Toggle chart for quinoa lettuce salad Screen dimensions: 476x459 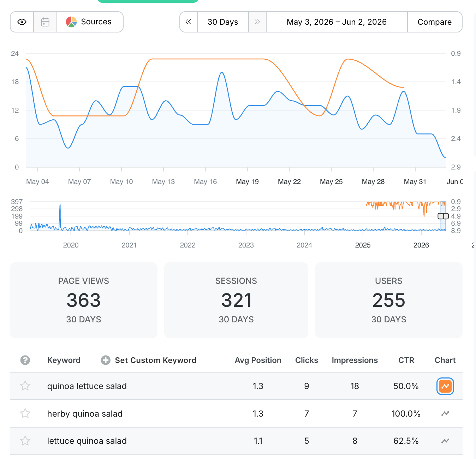pyautogui.click(x=445, y=386)
